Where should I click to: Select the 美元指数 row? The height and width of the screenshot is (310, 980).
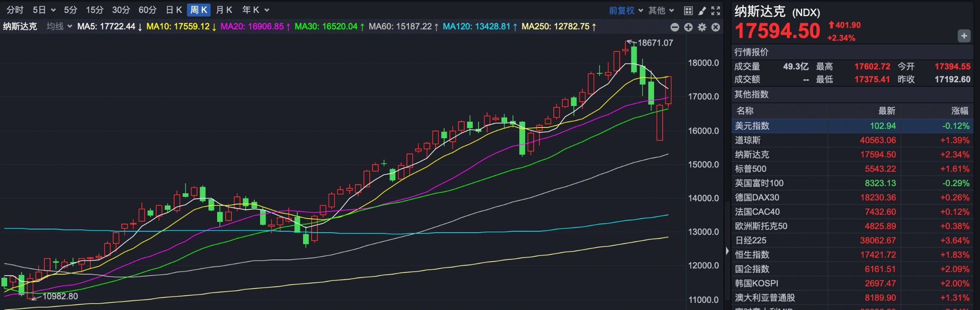(x=852, y=126)
